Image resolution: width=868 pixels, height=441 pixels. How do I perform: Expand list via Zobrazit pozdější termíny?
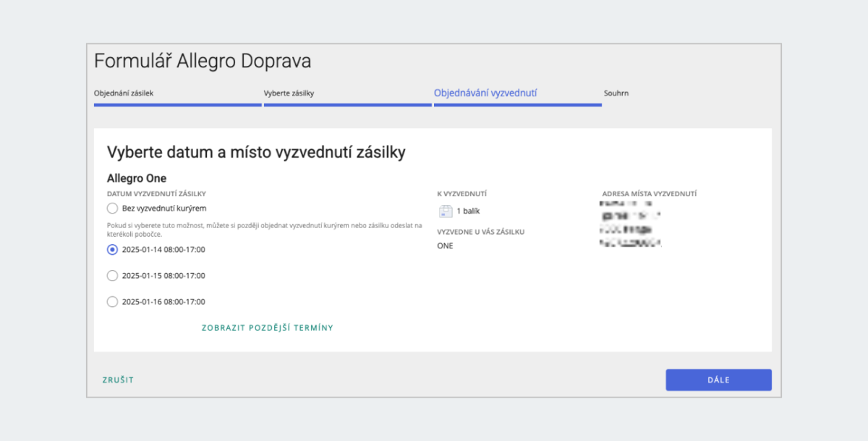(x=267, y=328)
